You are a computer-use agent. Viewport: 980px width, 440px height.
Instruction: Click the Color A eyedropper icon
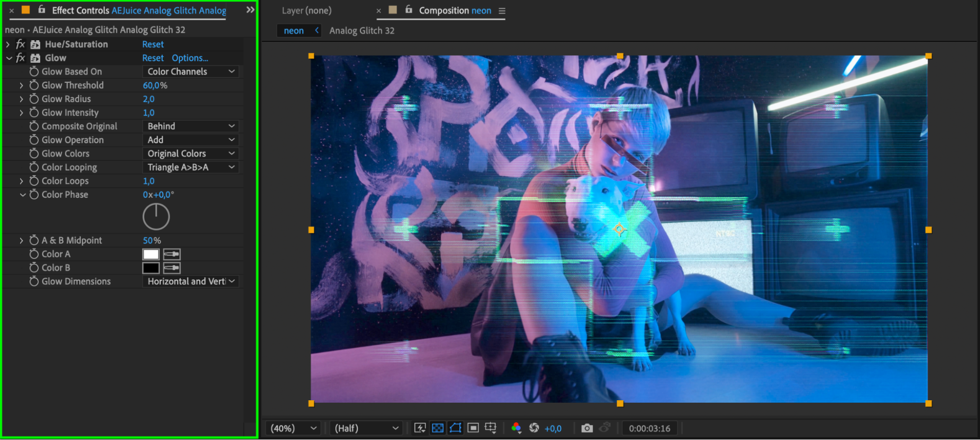point(172,254)
